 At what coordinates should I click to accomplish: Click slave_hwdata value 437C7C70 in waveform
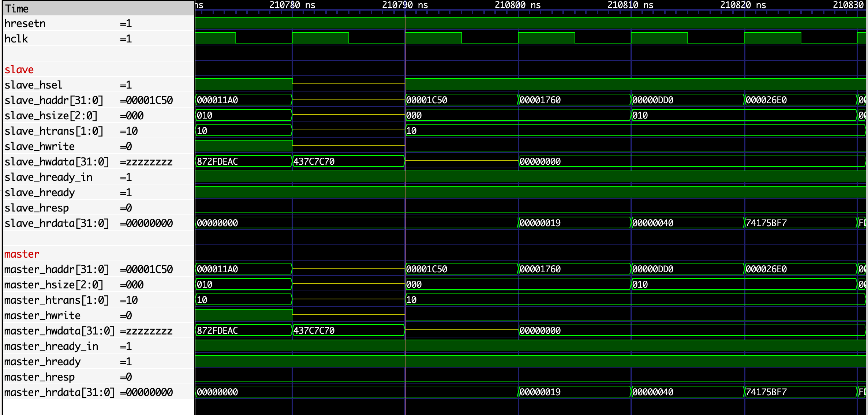(x=314, y=161)
